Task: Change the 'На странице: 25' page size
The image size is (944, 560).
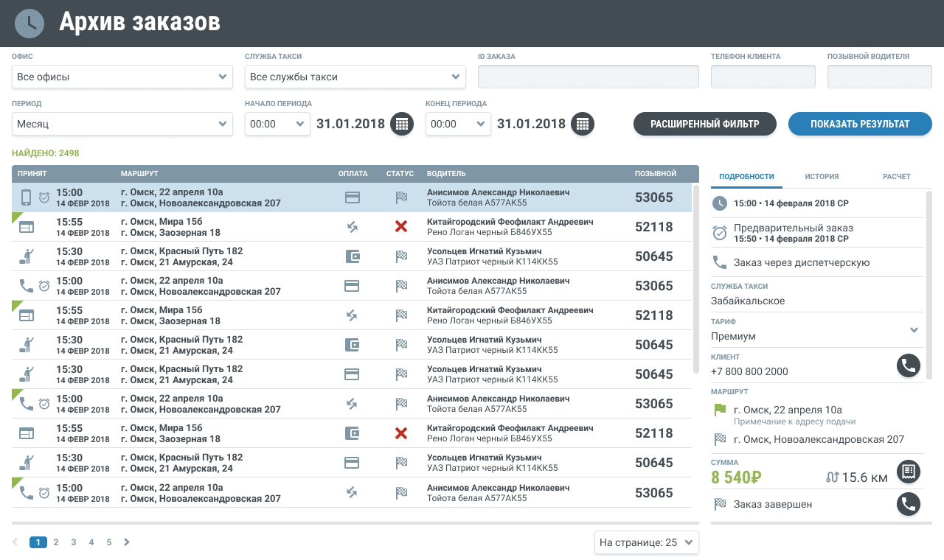Action: coord(646,542)
